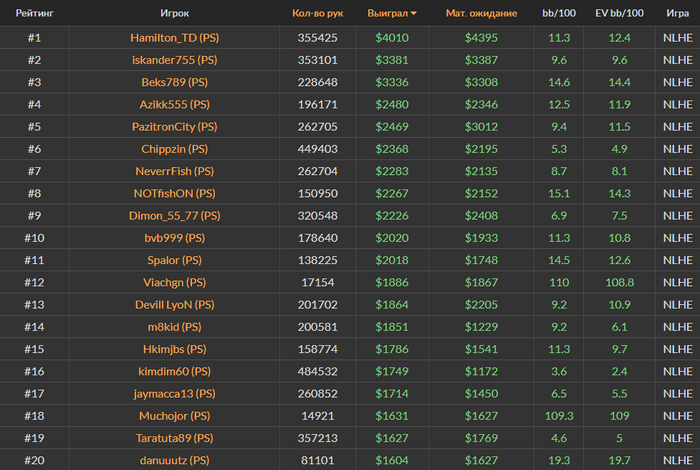Open Dimon_55_77 (PS) profile
The image size is (700, 470).
175,216
